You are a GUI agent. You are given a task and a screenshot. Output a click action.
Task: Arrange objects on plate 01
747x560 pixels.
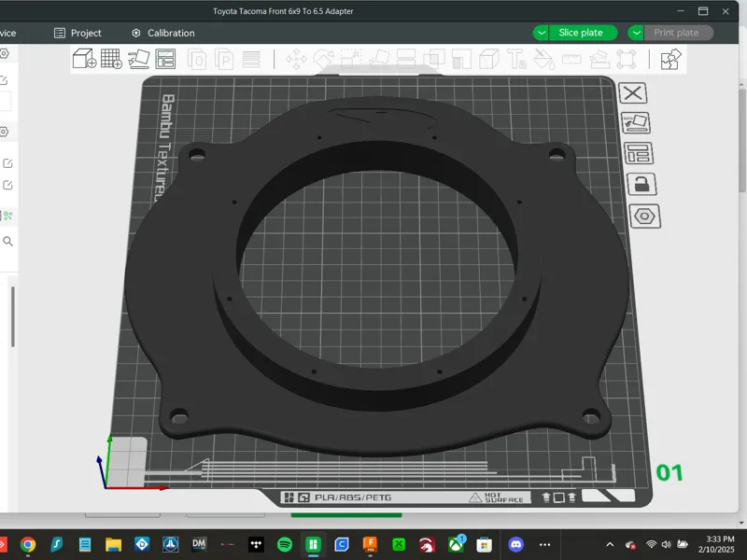click(639, 153)
